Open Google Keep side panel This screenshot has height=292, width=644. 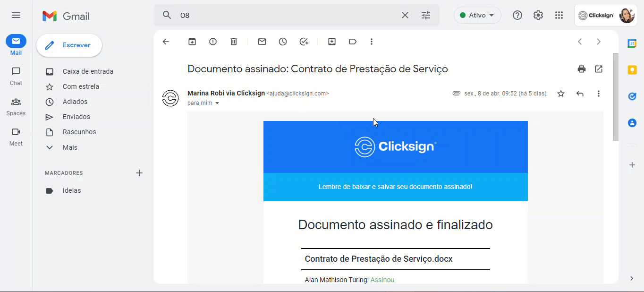(632, 70)
